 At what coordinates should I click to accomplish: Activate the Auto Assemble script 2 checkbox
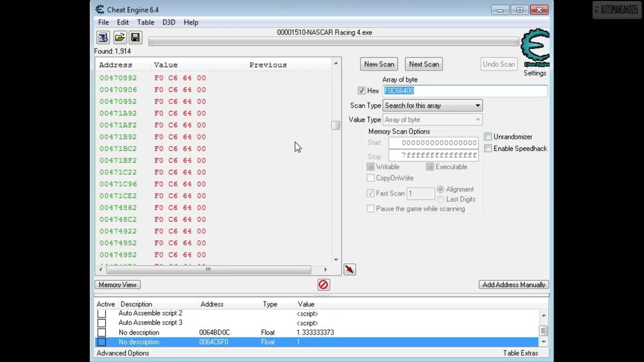tap(102, 313)
